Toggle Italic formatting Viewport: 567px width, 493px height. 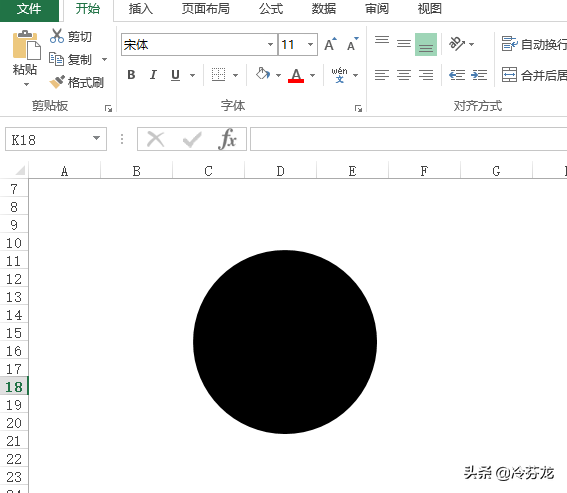pos(153,75)
